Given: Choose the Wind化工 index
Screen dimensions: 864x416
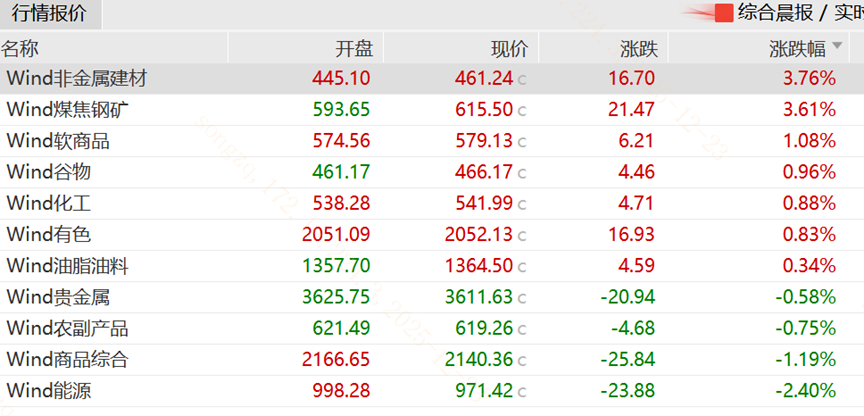Looking at the screenshot, I should [x=48, y=204].
